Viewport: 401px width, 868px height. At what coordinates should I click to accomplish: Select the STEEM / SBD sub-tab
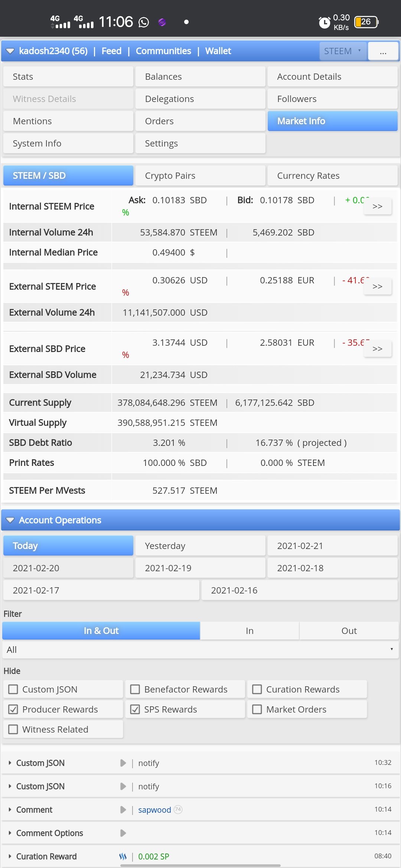pos(68,175)
